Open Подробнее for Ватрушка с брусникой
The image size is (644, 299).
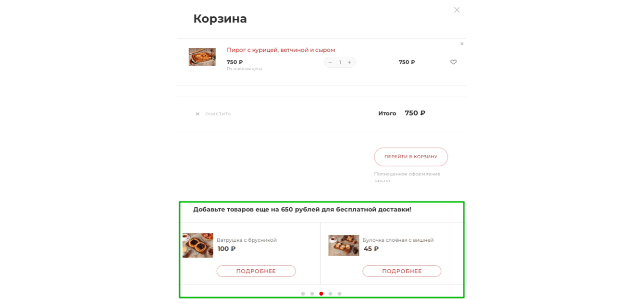tap(256, 271)
